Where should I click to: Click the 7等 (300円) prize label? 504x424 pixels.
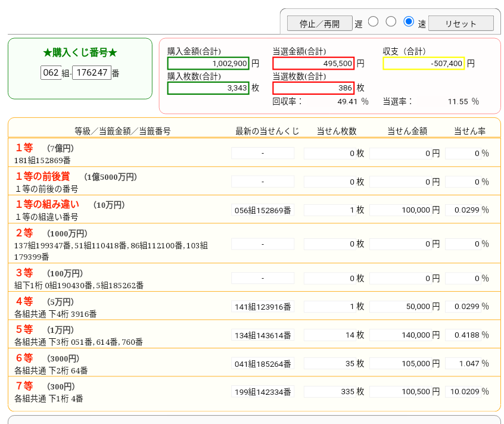(45, 386)
